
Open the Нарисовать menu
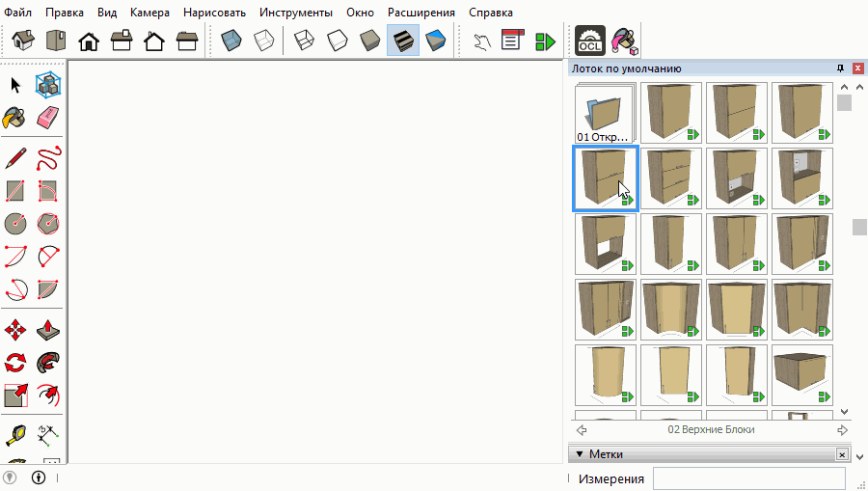(214, 13)
